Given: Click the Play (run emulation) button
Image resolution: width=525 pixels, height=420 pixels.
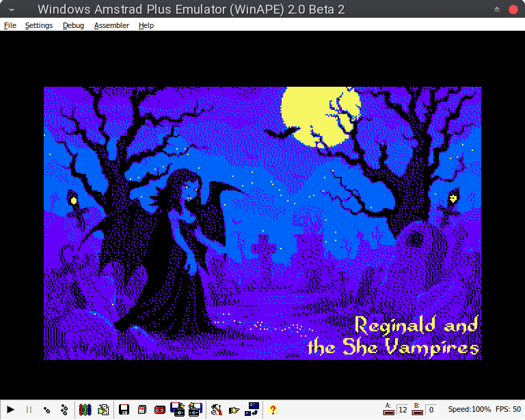Looking at the screenshot, I should 11,410.
